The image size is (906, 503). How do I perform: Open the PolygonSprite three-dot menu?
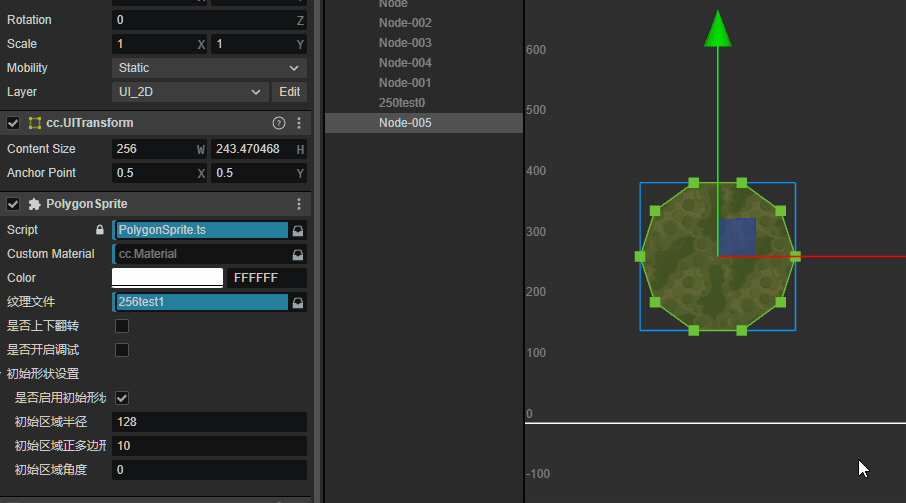coord(298,204)
